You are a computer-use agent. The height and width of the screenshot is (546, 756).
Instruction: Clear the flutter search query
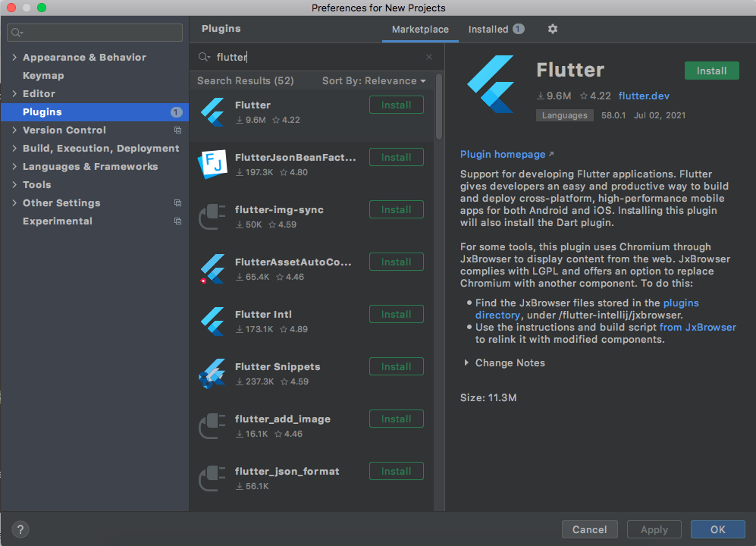click(x=429, y=57)
